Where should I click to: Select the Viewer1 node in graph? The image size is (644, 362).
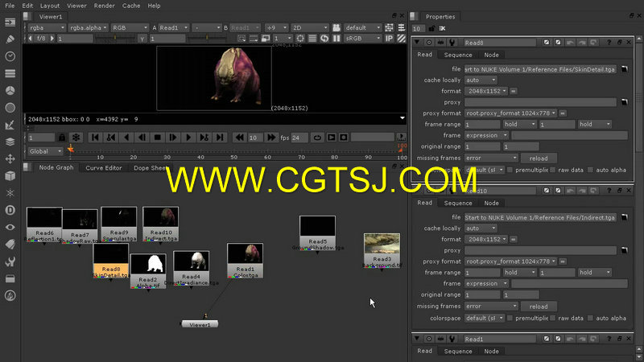click(x=200, y=324)
